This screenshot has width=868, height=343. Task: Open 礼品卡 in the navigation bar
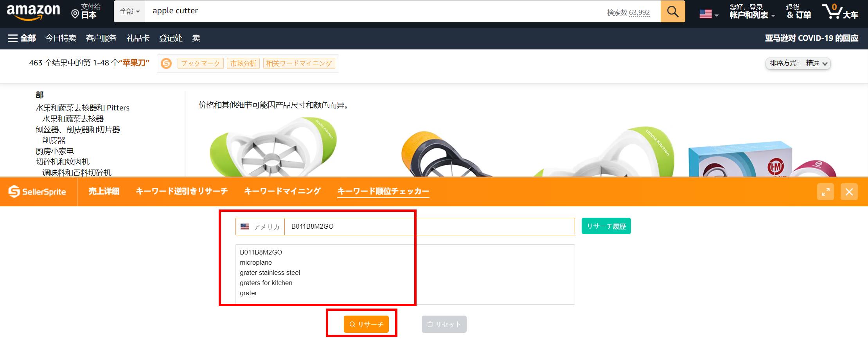pos(138,38)
